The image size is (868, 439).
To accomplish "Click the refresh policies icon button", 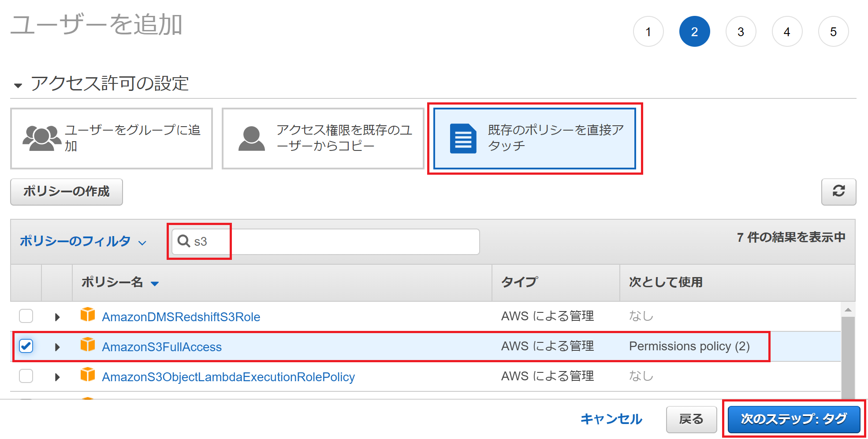I will click(838, 191).
